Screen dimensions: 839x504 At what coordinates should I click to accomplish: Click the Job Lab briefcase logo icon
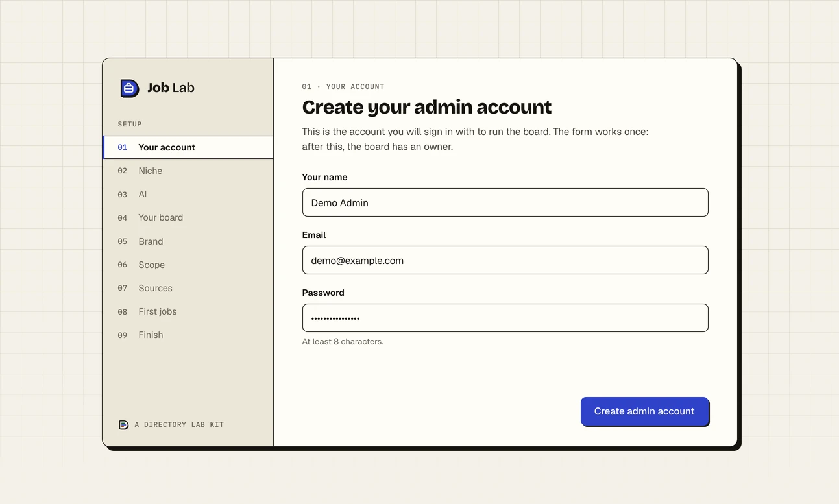tap(129, 88)
